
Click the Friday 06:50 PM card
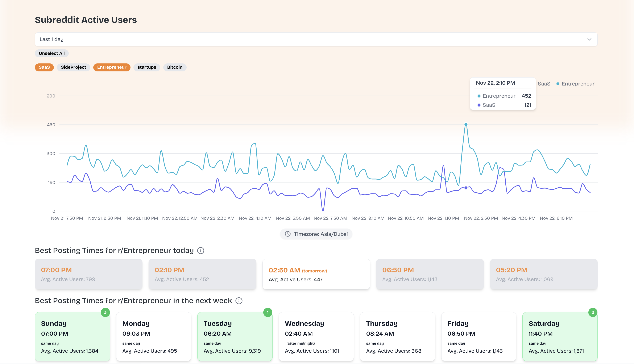[x=479, y=336]
